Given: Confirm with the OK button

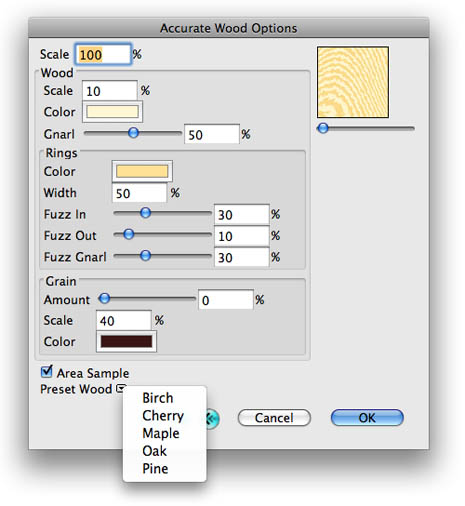Looking at the screenshot, I should click(367, 418).
